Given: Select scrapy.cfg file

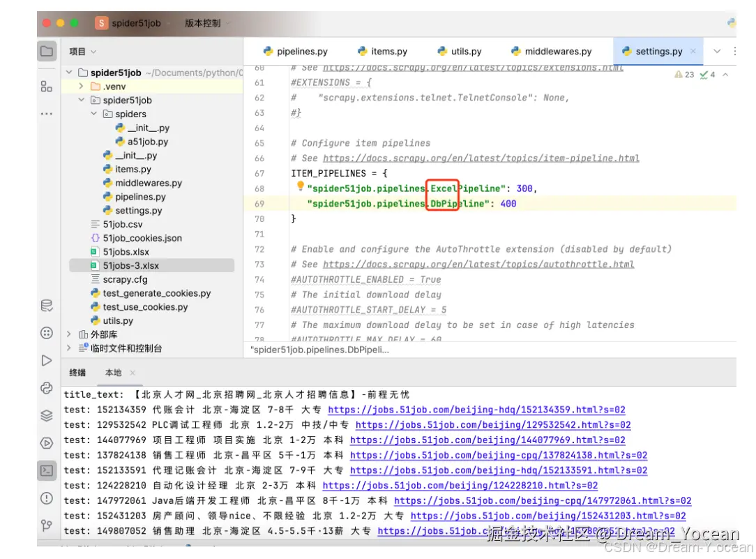Looking at the screenshot, I should [x=119, y=279].
